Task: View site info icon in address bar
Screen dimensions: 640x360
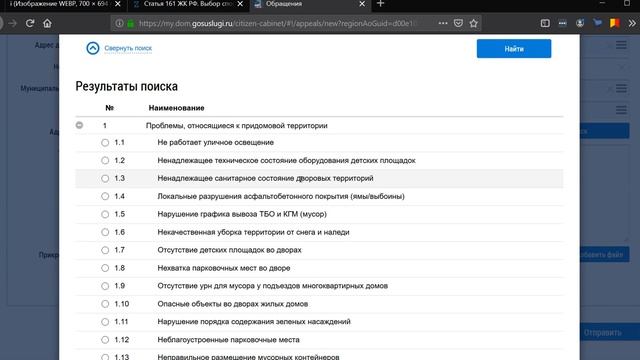Action: [119, 23]
